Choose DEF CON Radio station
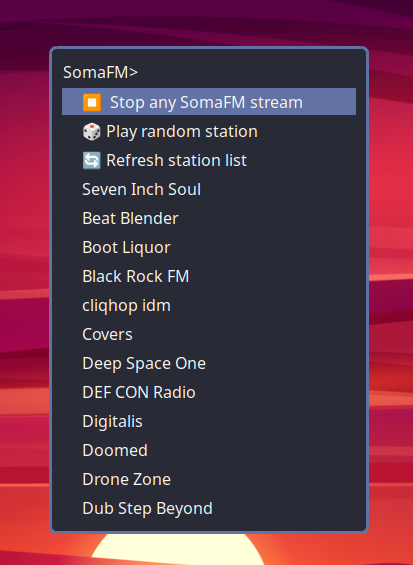 [209, 392]
